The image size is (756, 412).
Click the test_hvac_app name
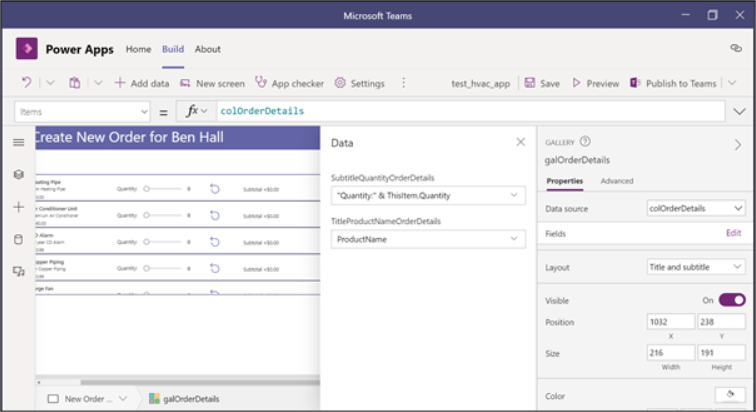coord(480,84)
